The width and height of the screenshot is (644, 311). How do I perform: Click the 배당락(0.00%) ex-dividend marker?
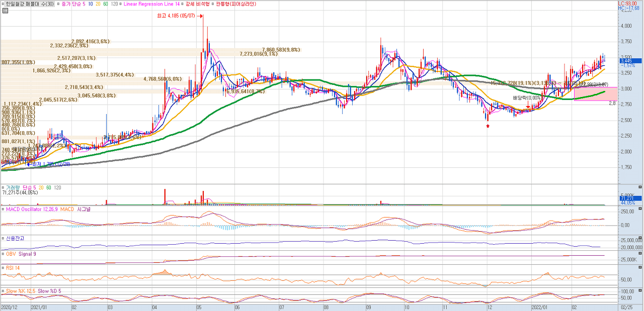coord(527,98)
